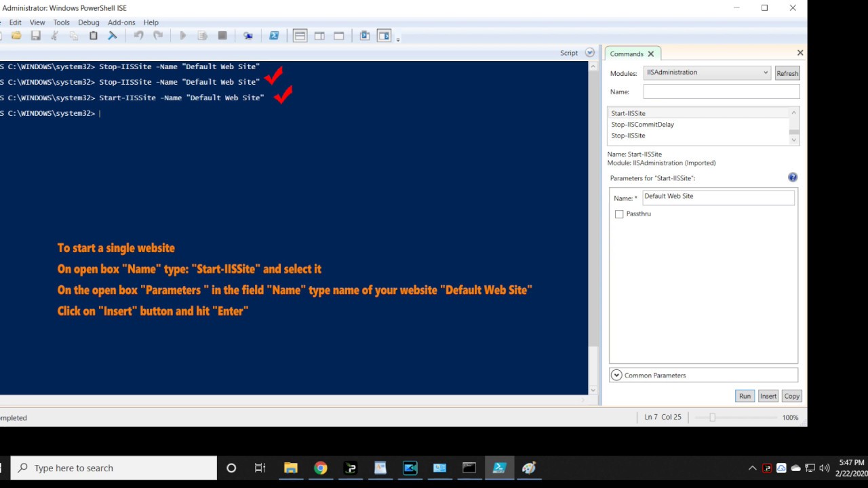Expand Common Parameters section

pyautogui.click(x=616, y=375)
